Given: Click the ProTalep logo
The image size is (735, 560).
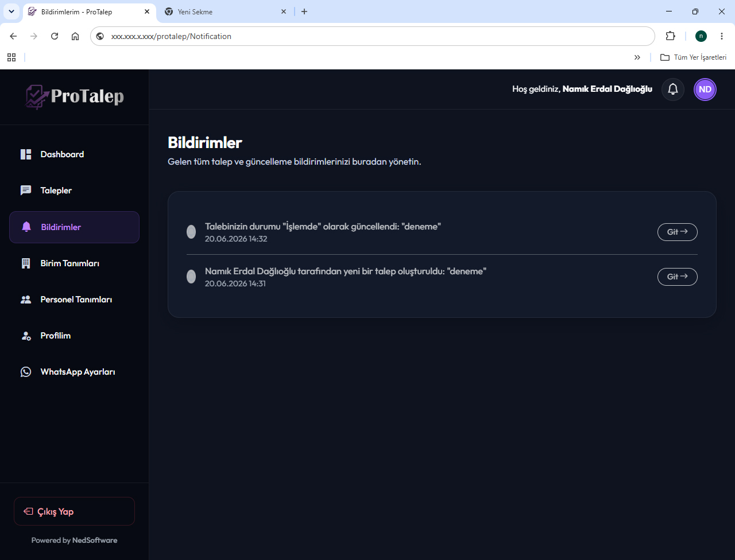Looking at the screenshot, I should [x=75, y=96].
